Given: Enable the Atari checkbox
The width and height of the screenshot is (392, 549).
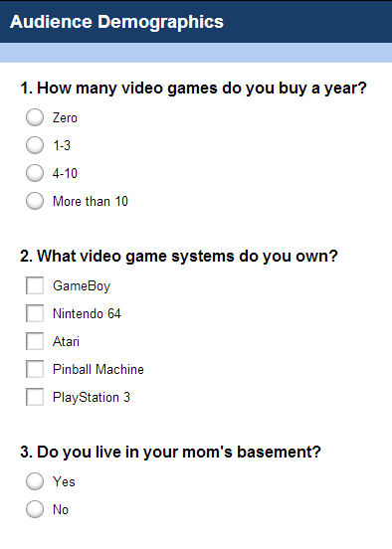Looking at the screenshot, I should (x=35, y=341).
